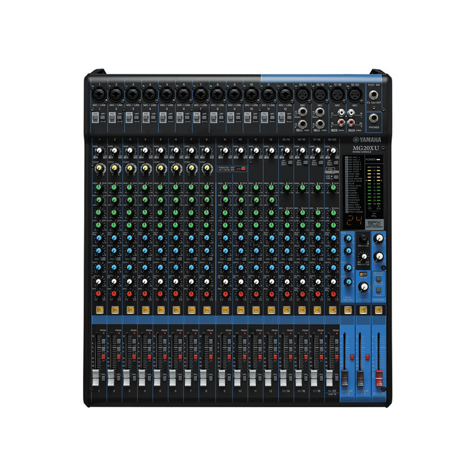
Task: Click the channel 6 MIC/LINE combo input jack
Action: (x=184, y=95)
